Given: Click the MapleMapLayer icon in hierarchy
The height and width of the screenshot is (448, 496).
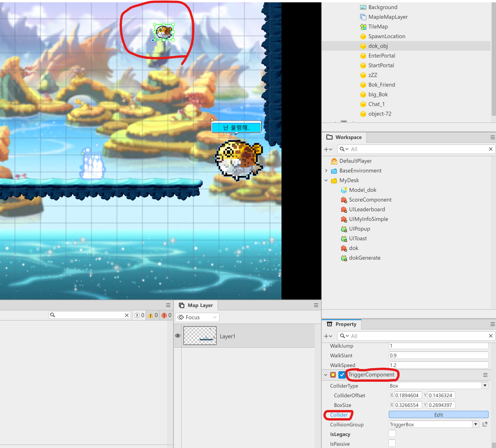Looking at the screenshot, I should [x=363, y=17].
